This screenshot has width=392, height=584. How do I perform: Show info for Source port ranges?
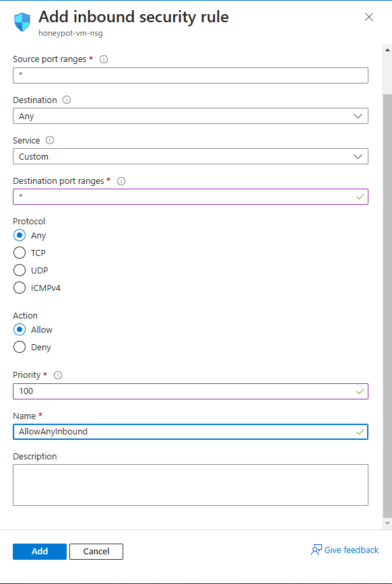coord(104,59)
